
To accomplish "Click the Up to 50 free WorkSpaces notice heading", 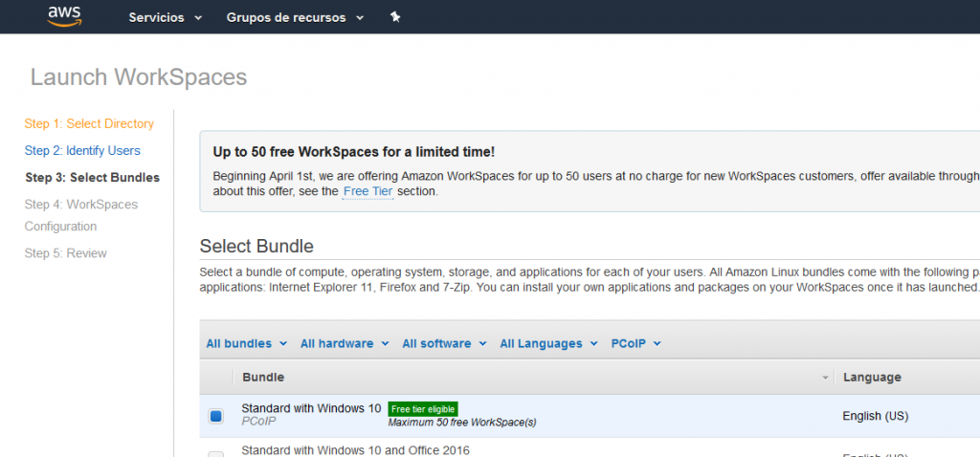I will [354, 152].
